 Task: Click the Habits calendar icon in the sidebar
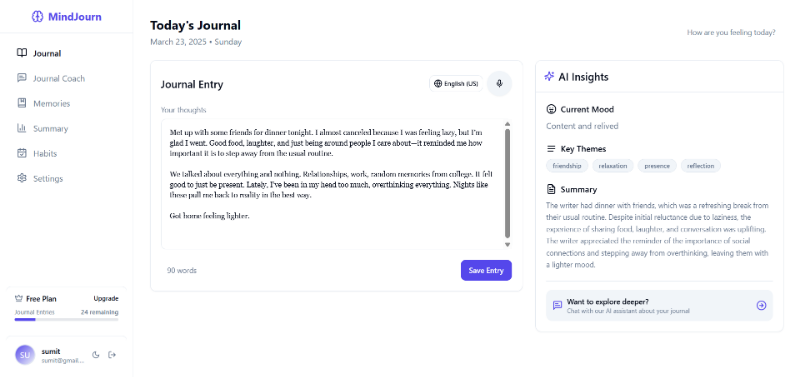(21, 153)
